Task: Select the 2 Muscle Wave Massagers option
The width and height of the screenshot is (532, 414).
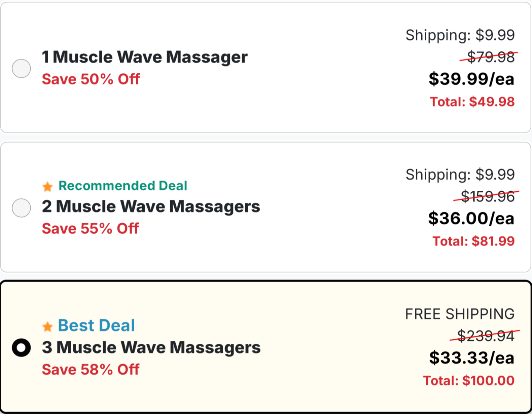Action: [x=21, y=208]
